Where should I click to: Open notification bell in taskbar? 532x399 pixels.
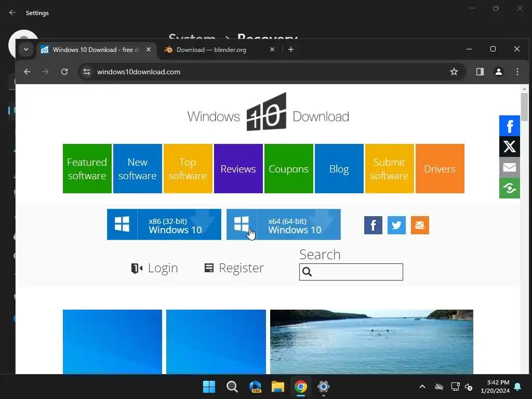(x=518, y=387)
